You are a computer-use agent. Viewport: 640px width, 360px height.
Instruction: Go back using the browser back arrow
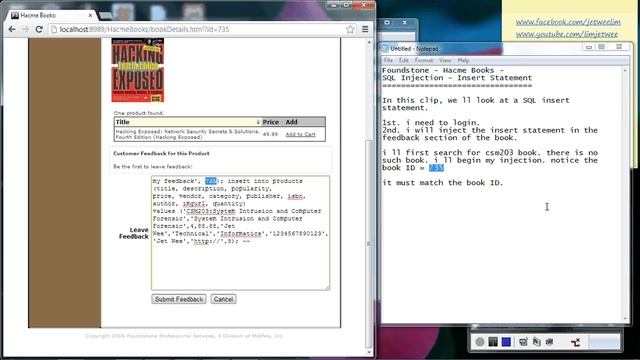point(12,29)
